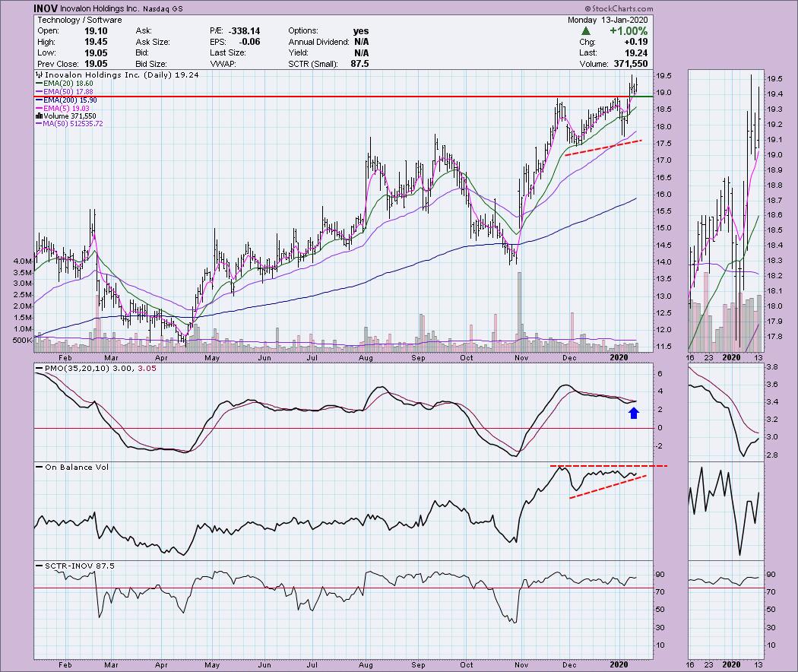Viewport: 798px width, 672px height.
Task: Click the On Balance Vol panel label
Action: click(77, 468)
